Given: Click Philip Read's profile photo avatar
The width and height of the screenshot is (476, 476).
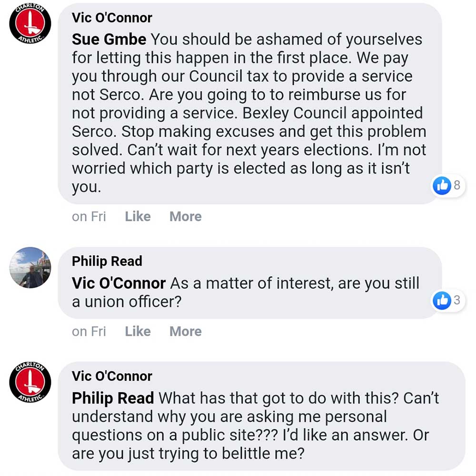Looking at the screenshot, I should 30,267.
